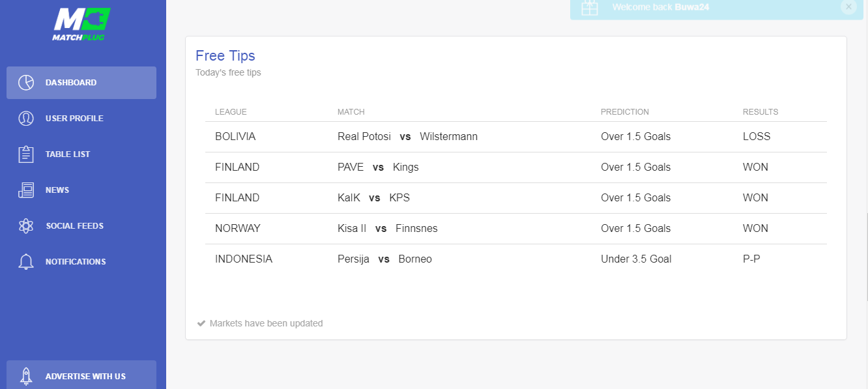This screenshot has height=389, width=868.
Task: Click the Persija vs Borneo match
Action: [384, 259]
